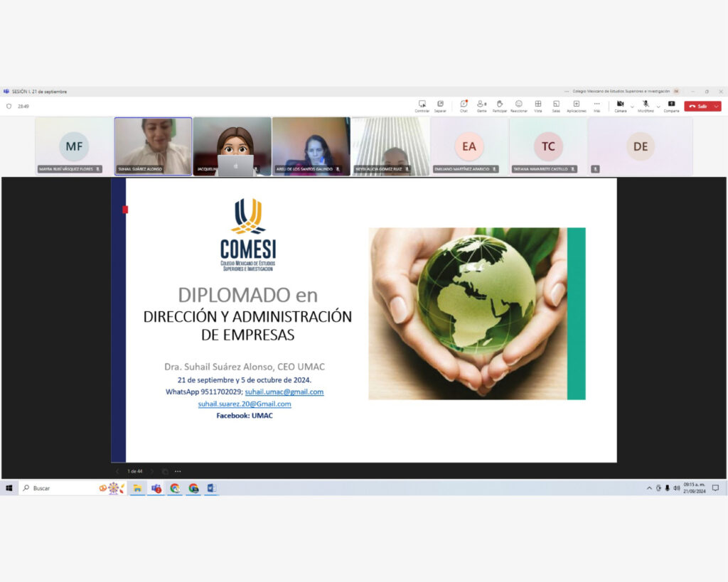Open second Chrome icon with profile badge
Image resolution: width=728 pixels, height=582 pixels.
193,487
